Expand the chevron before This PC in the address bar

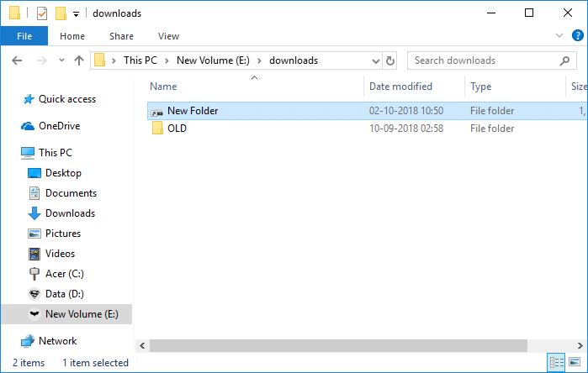click(x=114, y=60)
